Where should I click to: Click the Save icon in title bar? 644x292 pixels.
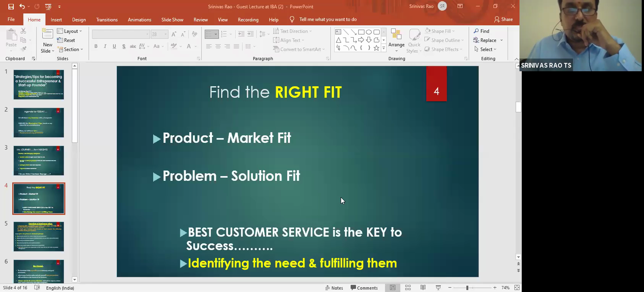(x=11, y=6)
